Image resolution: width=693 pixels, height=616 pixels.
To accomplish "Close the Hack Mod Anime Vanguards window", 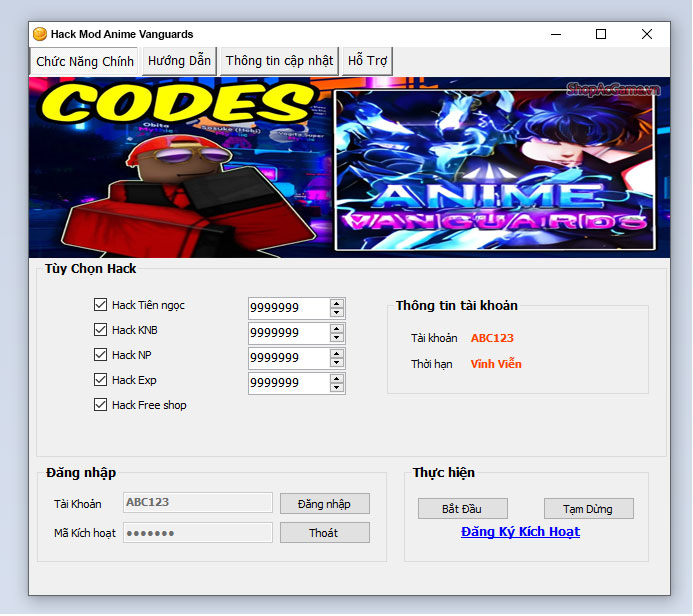I will pos(647,34).
